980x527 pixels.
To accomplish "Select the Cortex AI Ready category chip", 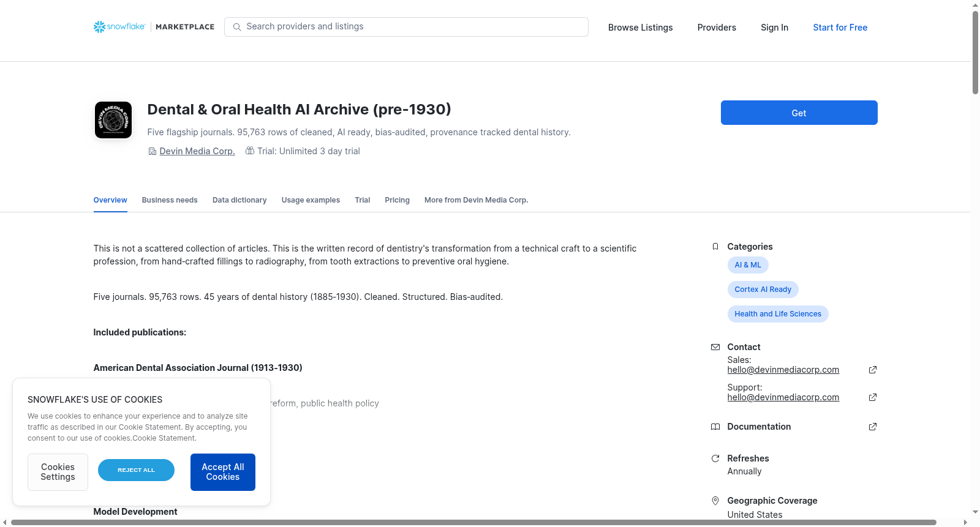I will (763, 290).
